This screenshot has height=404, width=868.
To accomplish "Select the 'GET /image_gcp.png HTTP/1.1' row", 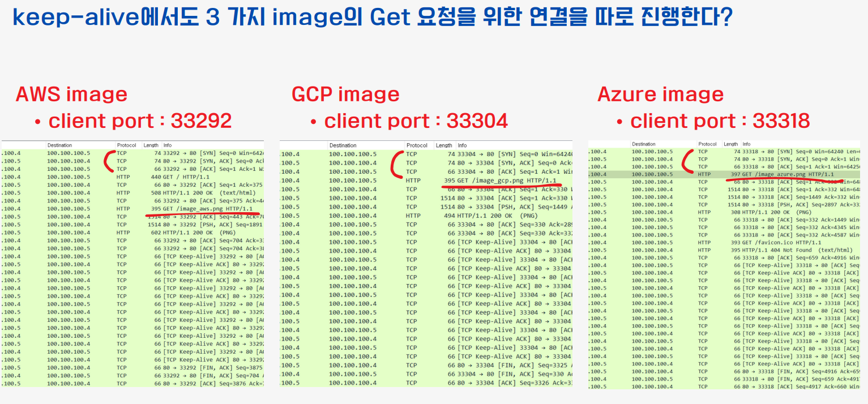I will coord(426,180).
